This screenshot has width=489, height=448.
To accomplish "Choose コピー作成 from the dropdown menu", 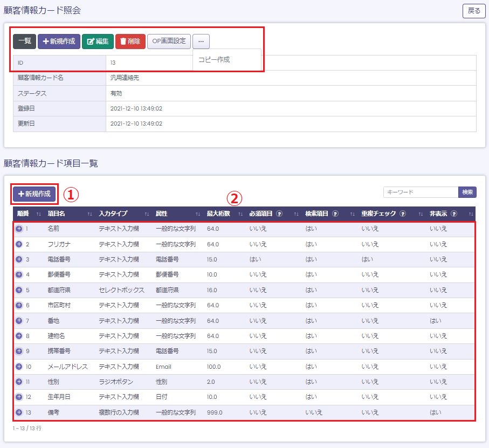I will pyautogui.click(x=214, y=60).
